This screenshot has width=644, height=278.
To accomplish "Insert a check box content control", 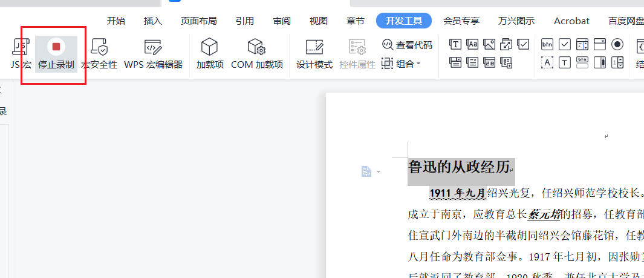I will [523, 44].
